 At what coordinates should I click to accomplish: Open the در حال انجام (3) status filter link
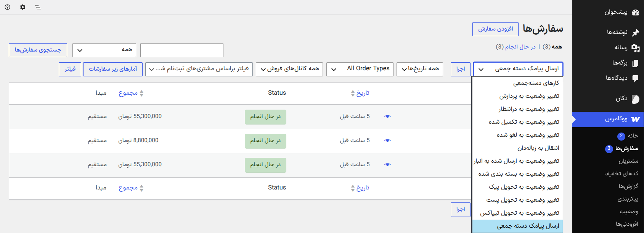(x=516, y=47)
